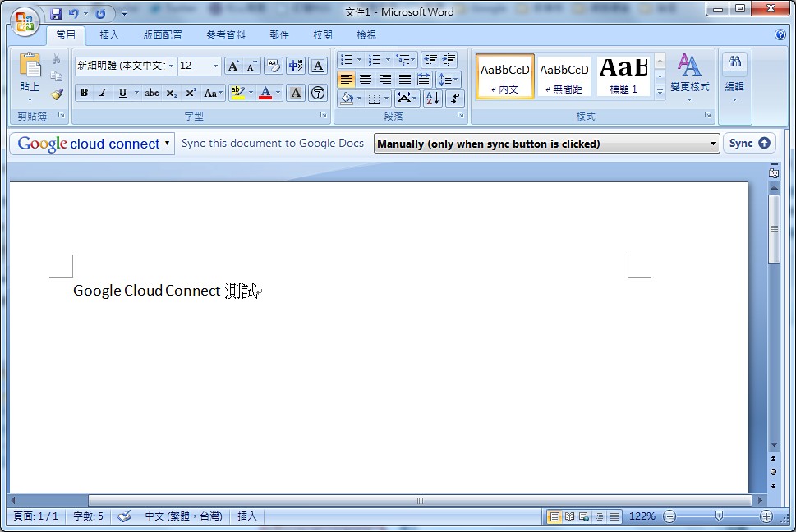Open the Google cloud connect menu

click(x=92, y=144)
